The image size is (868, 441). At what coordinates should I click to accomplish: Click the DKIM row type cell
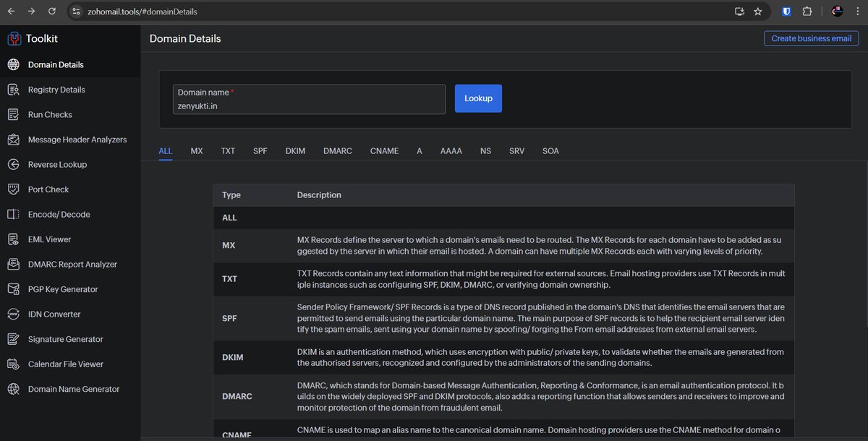232,357
